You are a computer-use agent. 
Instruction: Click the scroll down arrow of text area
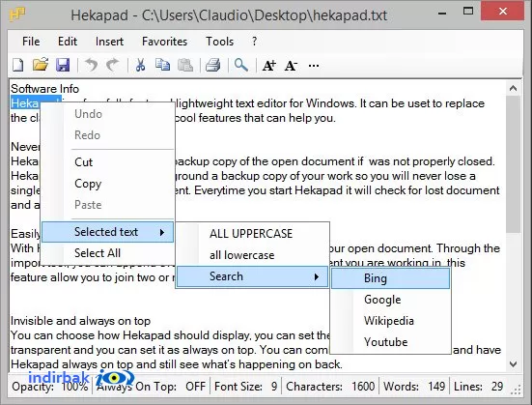(x=514, y=364)
